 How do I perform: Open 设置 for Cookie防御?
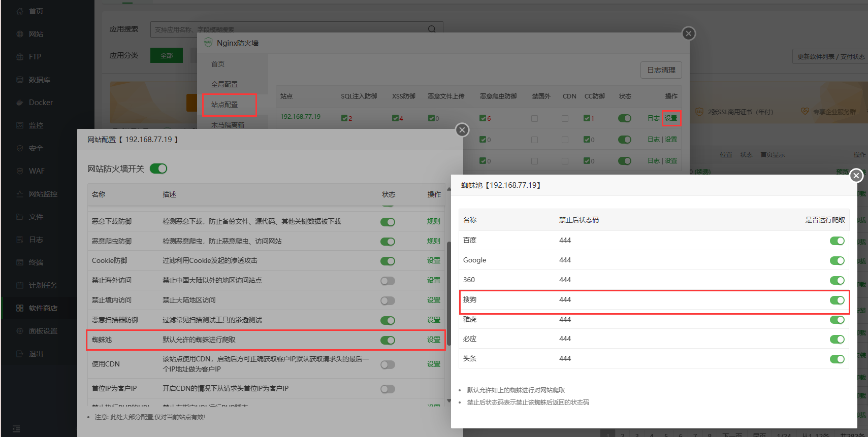pos(434,260)
